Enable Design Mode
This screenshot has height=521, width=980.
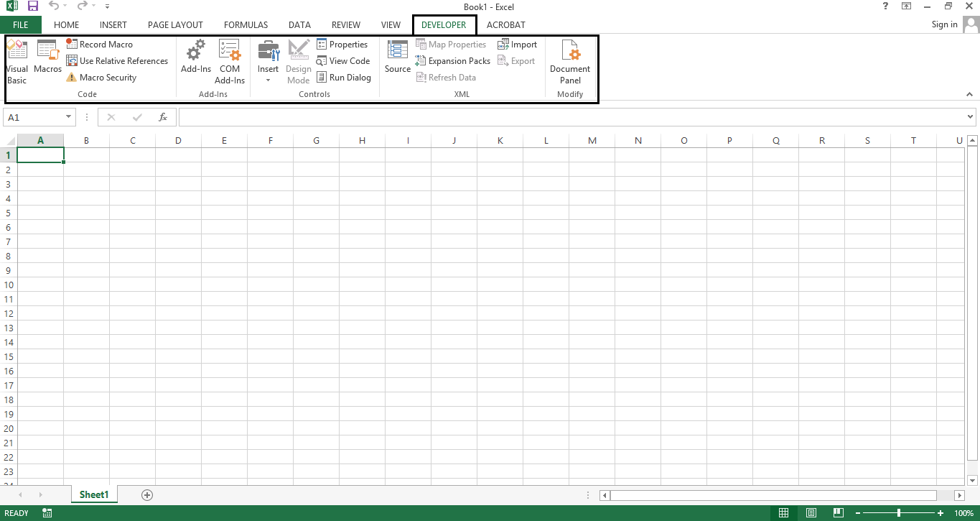[298, 61]
